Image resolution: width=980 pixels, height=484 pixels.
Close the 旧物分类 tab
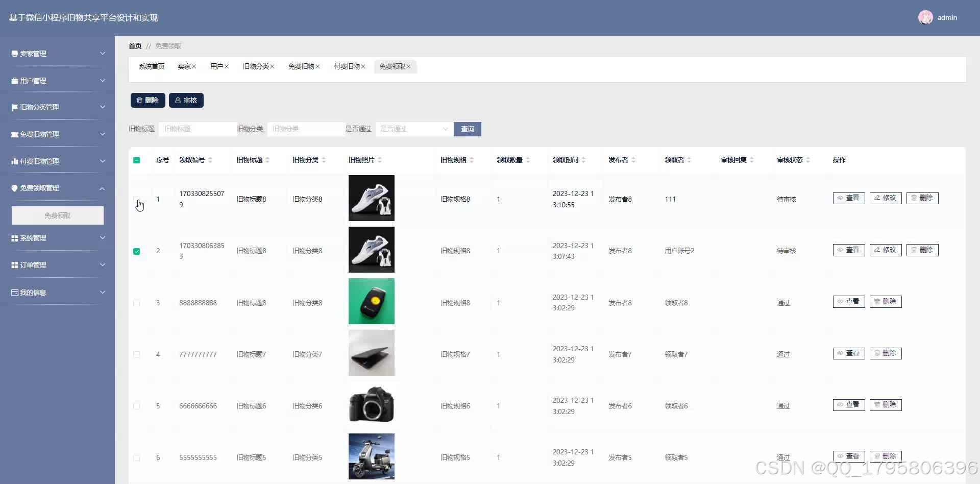pyautogui.click(x=272, y=67)
